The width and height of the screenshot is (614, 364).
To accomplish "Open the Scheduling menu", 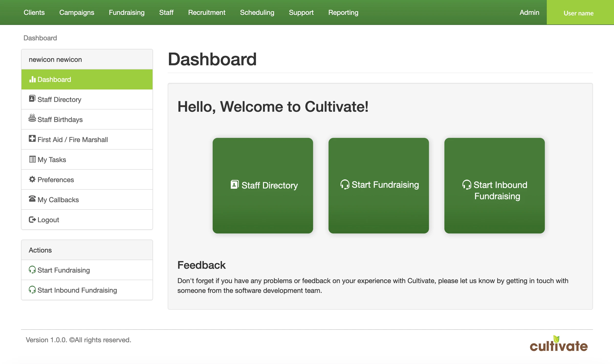I will coord(257,12).
